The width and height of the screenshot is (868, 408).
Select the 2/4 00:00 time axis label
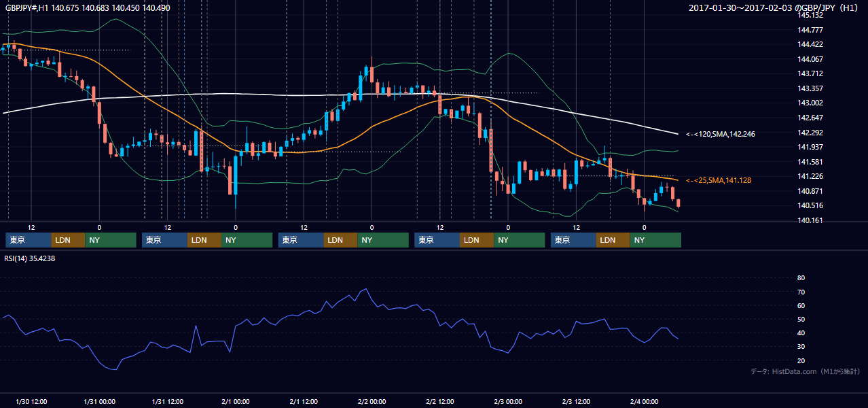pos(645,401)
